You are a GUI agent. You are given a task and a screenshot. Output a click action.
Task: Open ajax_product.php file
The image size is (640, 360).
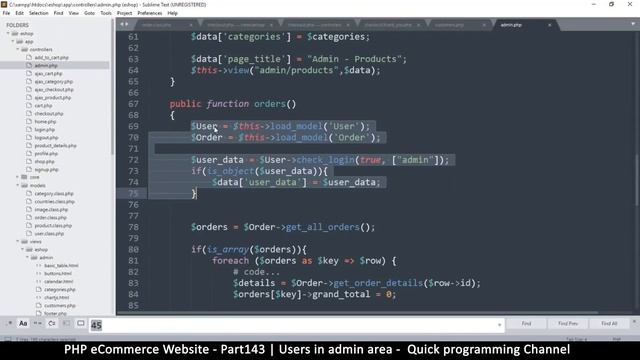click(53, 98)
